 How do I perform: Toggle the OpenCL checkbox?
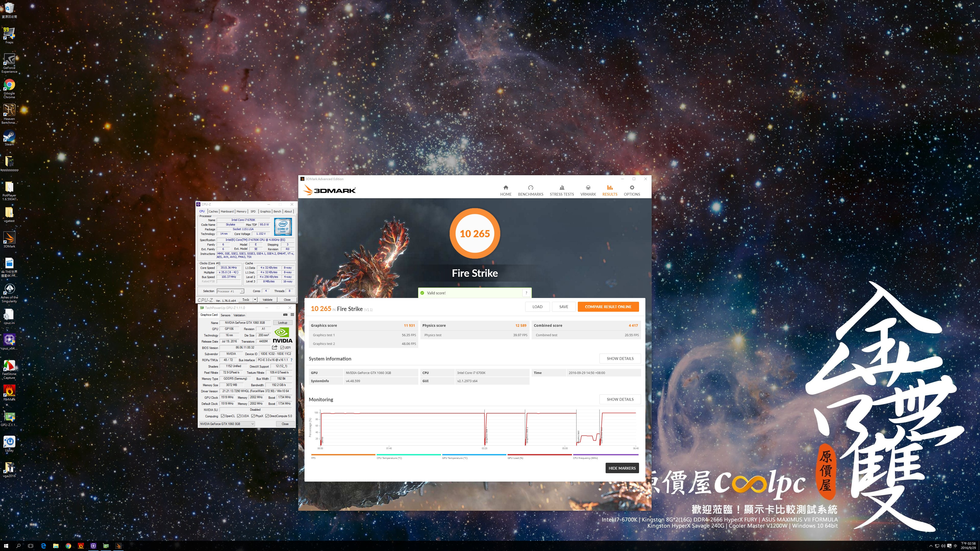coord(223,416)
